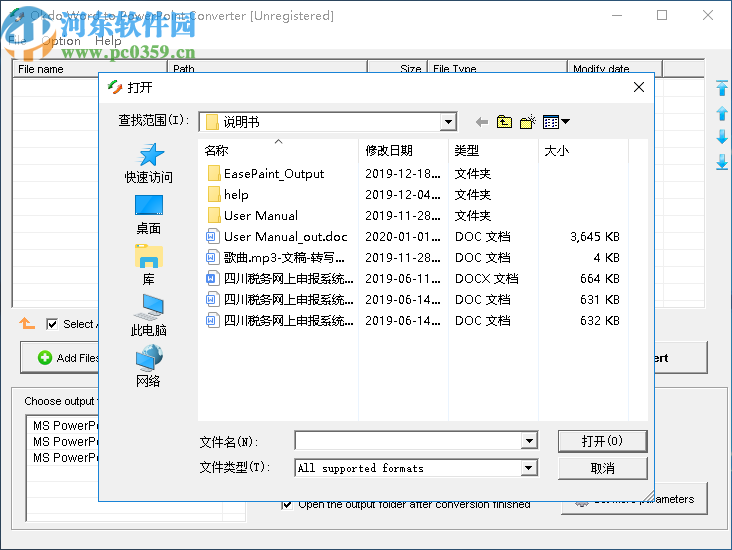Create new folder icon in dialog toolbar
The height and width of the screenshot is (550, 732).
click(x=528, y=122)
